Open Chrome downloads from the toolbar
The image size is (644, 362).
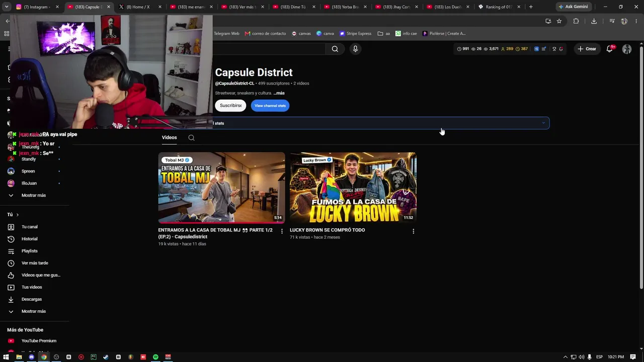594,21
